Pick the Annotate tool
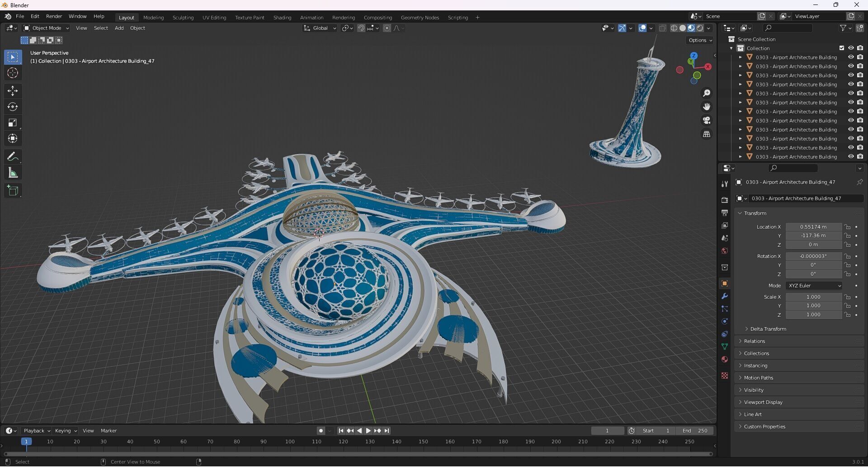Image resolution: width=868 pixels, height=470 pixels. click(13, 157)
